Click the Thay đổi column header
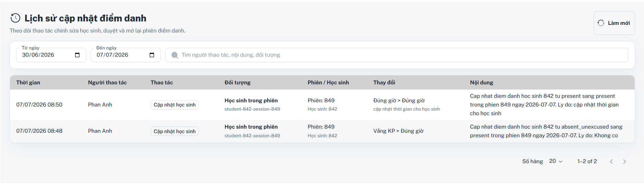 [384, 82]
